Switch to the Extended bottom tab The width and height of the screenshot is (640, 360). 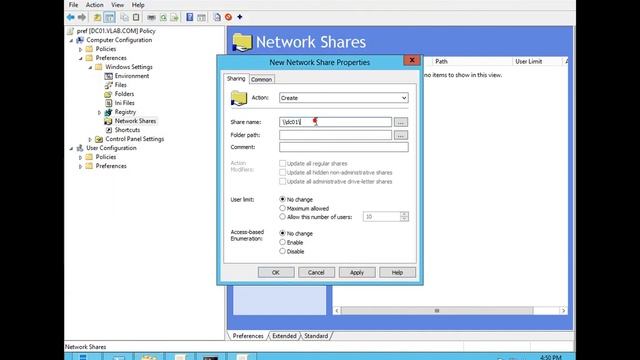point(284,336)
